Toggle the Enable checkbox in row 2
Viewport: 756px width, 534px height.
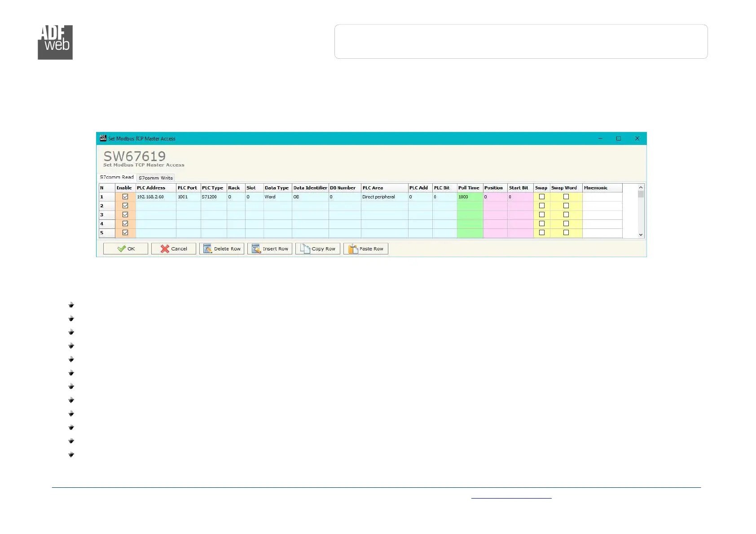125,206
